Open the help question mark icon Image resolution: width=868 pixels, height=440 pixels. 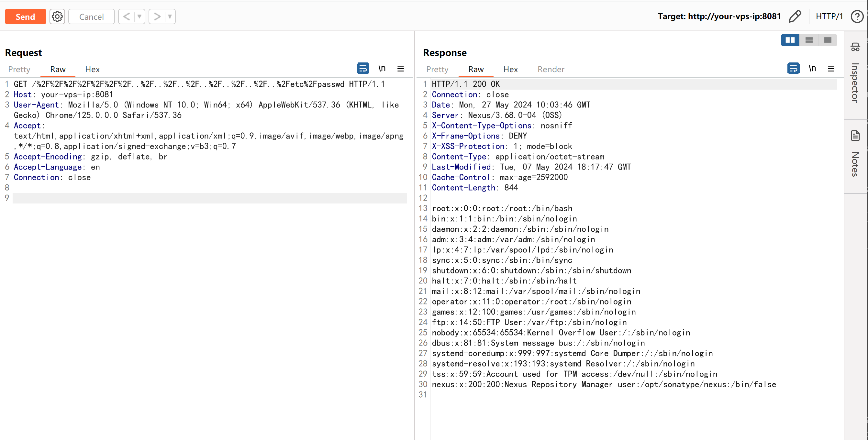click(x=857, y=16)
